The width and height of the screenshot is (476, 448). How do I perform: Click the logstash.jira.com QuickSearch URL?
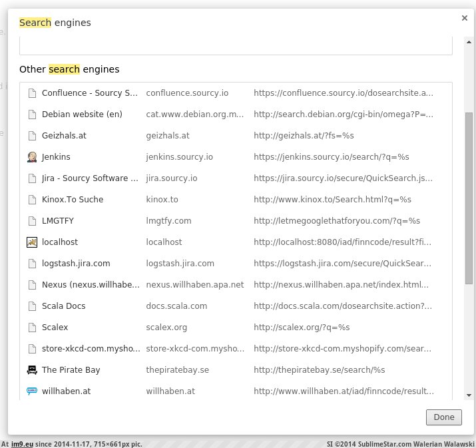pos(343,264)
